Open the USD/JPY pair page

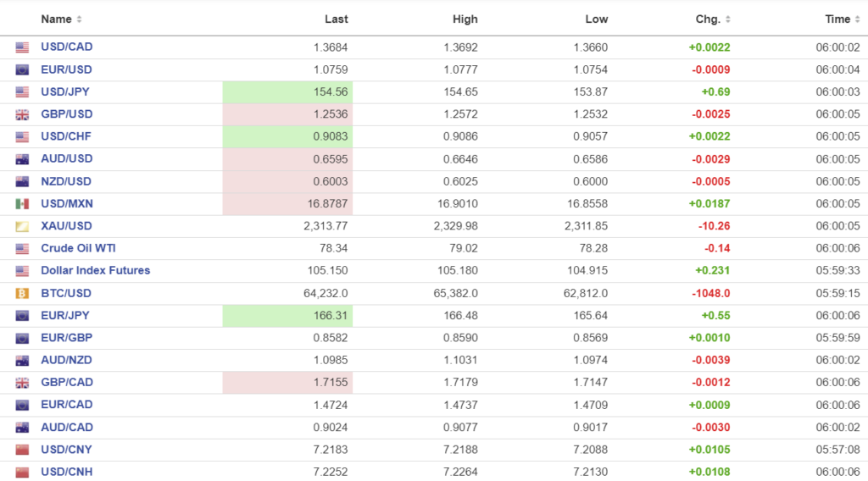click(x=66, y=91)
